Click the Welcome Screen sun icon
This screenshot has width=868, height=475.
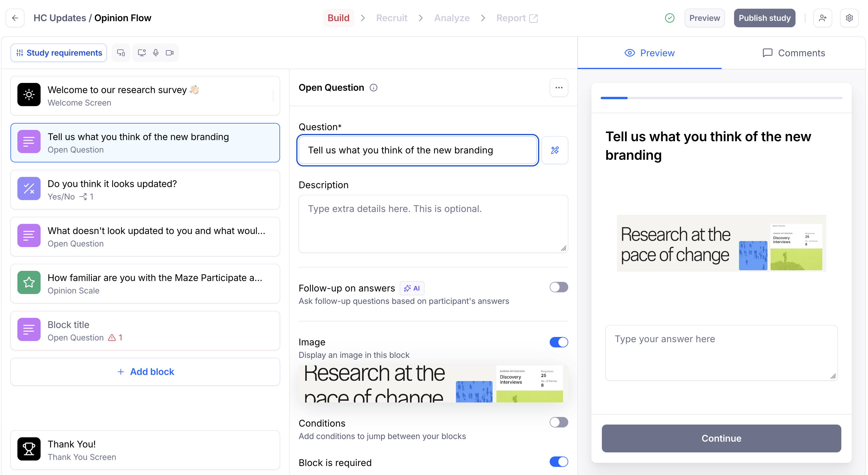(x=29, y=95)
